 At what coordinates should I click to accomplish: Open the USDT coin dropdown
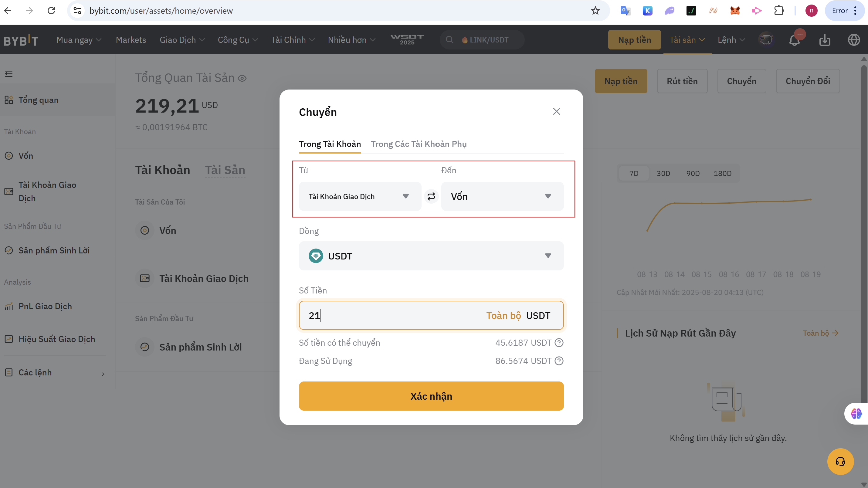point(431,256)
